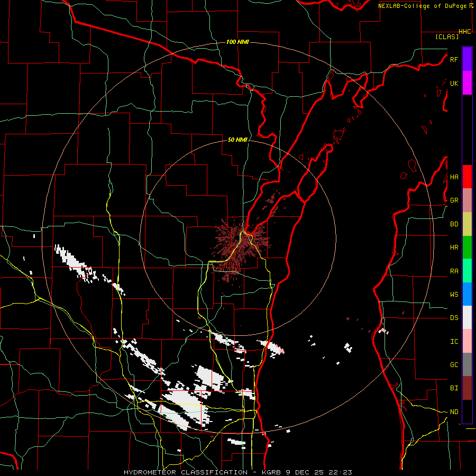Click the HA red legend color swatch
Screen dimensions: 476x476
pos(467,177)
